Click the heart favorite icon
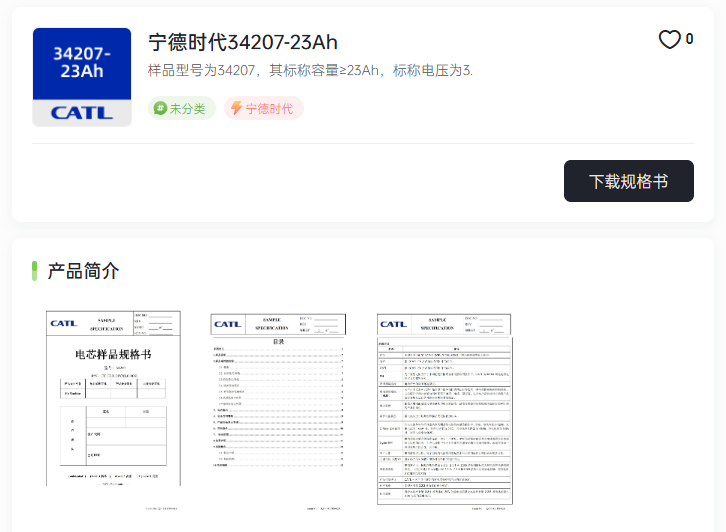The width and height of the screenshot is (726, 532). pos(670,39)
